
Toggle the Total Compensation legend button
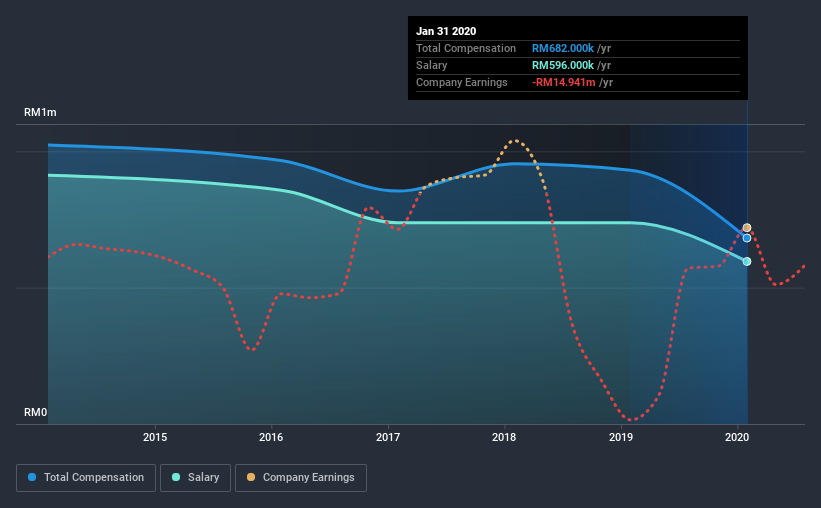pyautogui.click(x=86, y=478)
